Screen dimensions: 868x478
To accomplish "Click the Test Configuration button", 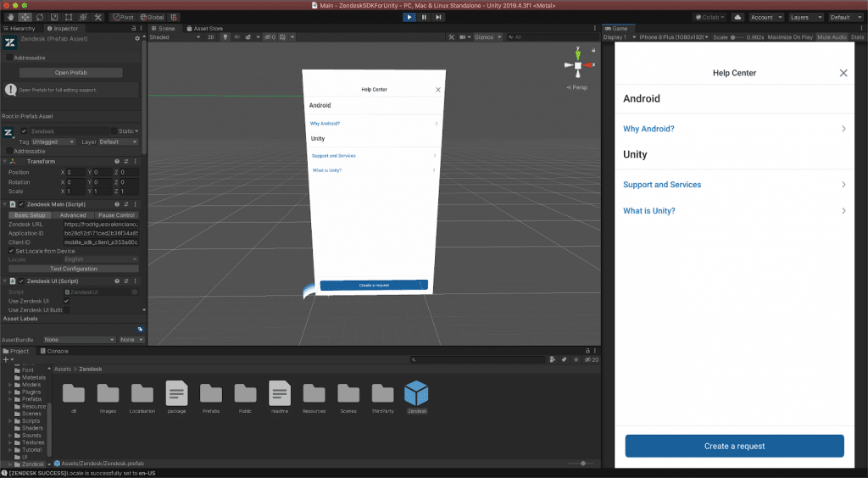I will (73, 269).
